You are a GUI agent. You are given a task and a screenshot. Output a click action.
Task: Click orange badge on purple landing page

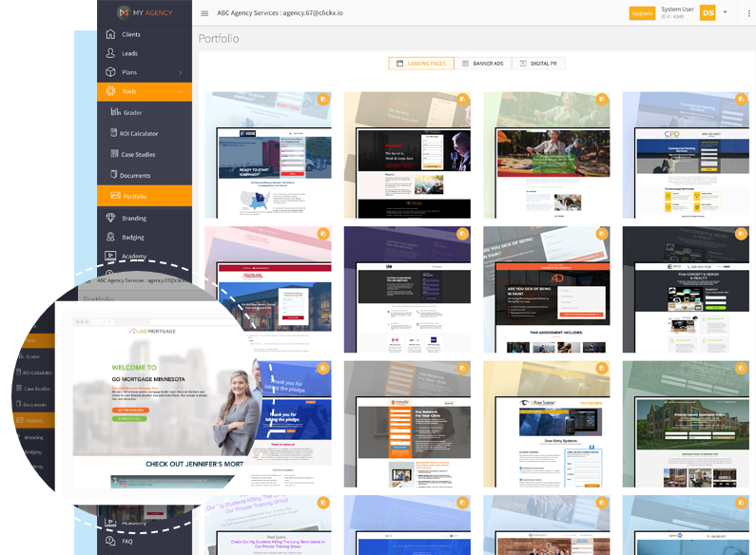pos(462,234)
